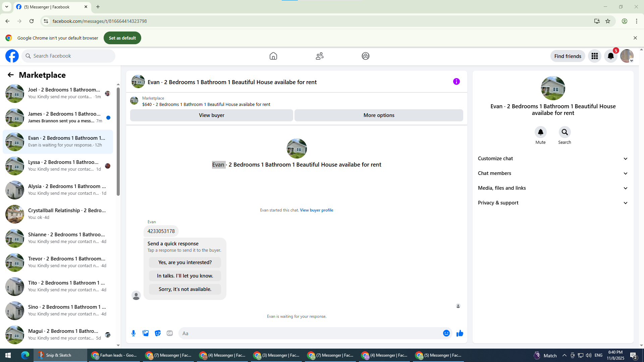Go to Facebook Home tab
644x362 pixels.
coord(273,56)
